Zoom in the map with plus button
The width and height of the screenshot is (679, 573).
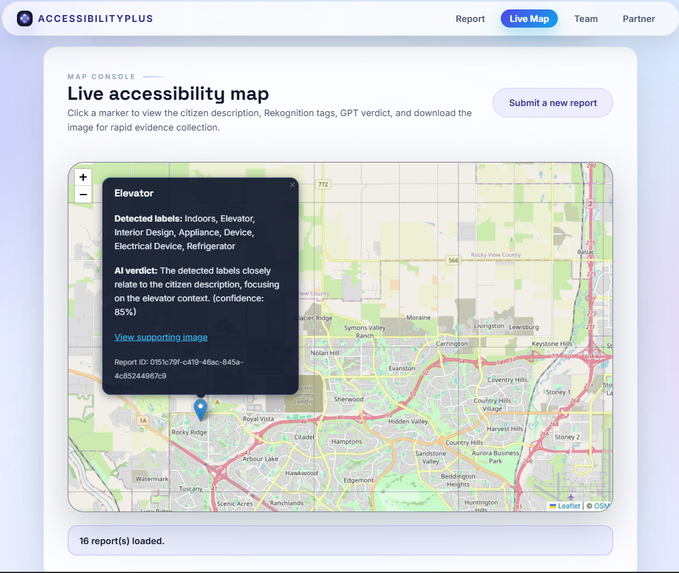83,177
